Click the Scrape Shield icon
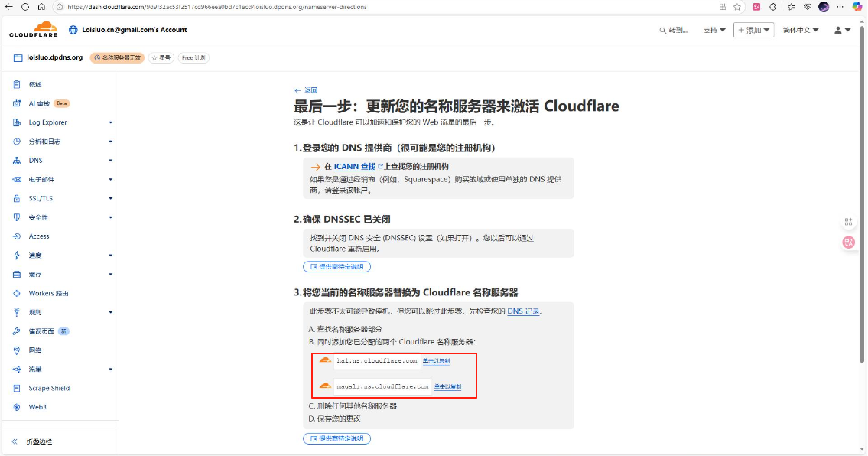The width and height of the screenshot is (868, 456). [x=17, y=388]
